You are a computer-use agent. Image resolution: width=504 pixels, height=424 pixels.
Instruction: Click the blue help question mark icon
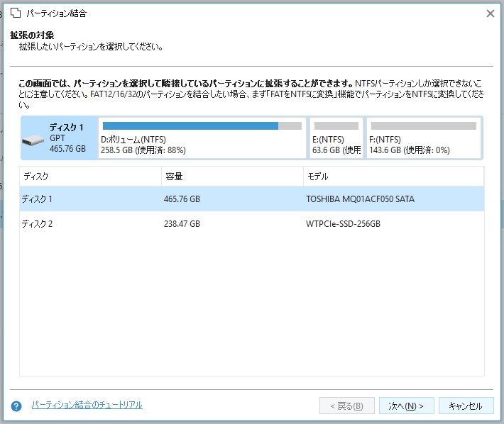16,406
